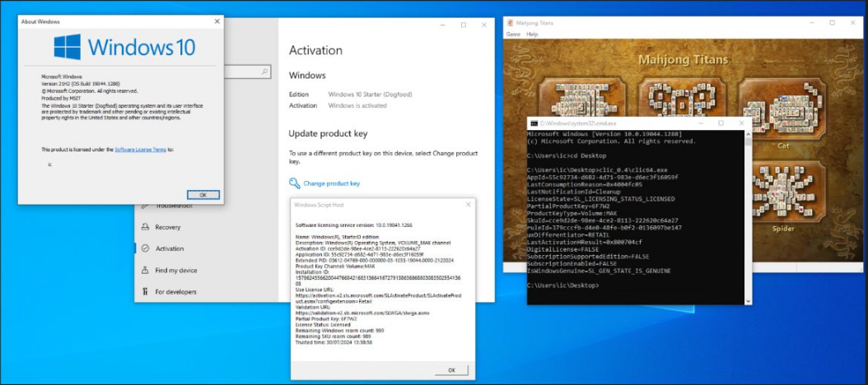Viewport: 868px width, 385px height.
Task: Minimize the cmd.exe window
Action: tap(700, 123)
